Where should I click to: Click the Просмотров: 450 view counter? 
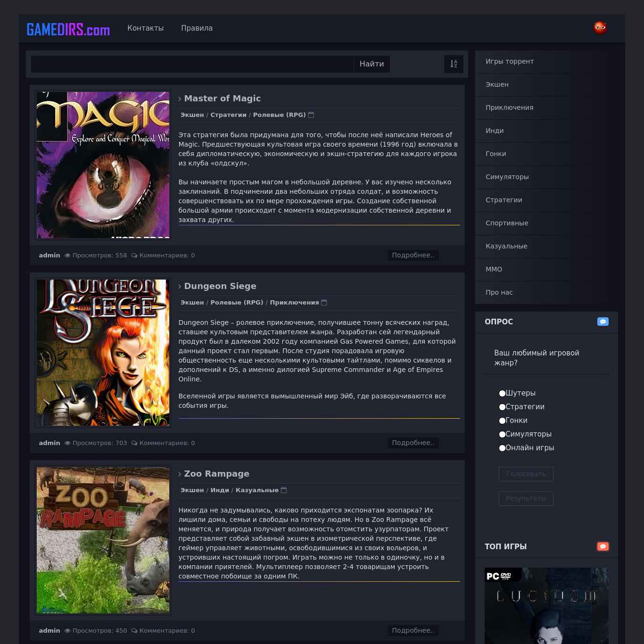(96, 630)
